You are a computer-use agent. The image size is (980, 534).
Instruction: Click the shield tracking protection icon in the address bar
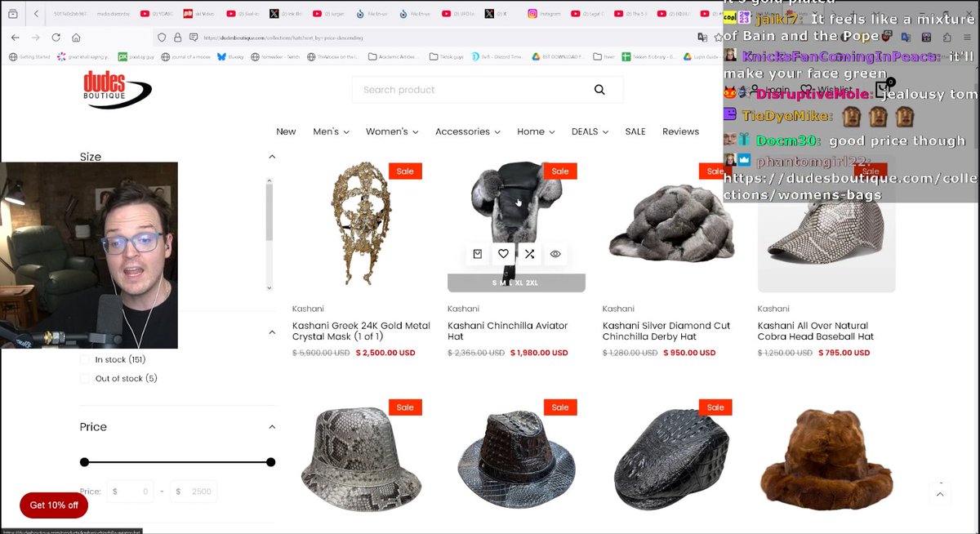coord(162,38)
